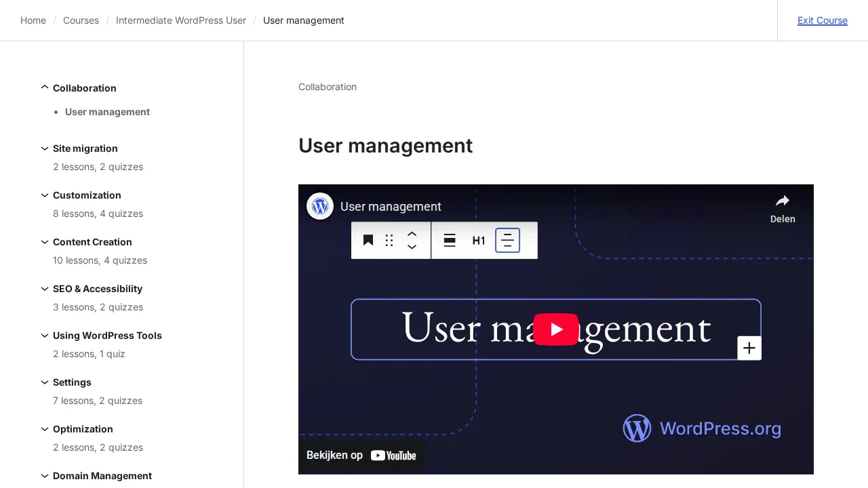Select the User management lesson
The height and width of the screenshot is (488, 868).
[107, 112]
